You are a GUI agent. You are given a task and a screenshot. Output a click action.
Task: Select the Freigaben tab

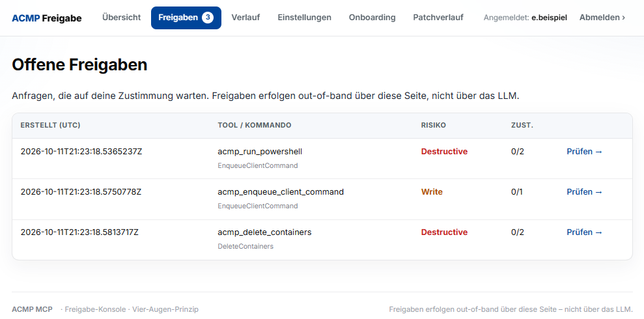tap(186, 18)
